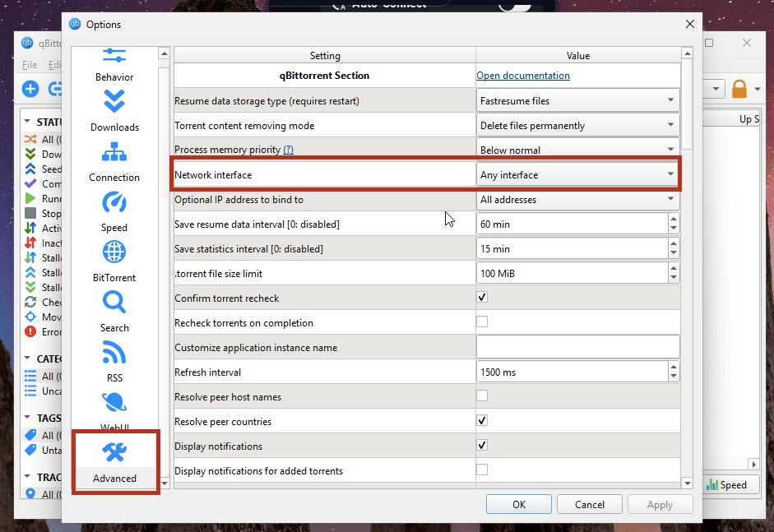Open the Connection settings section
This screenshot has width=774, height=532.
click(114, 162)
